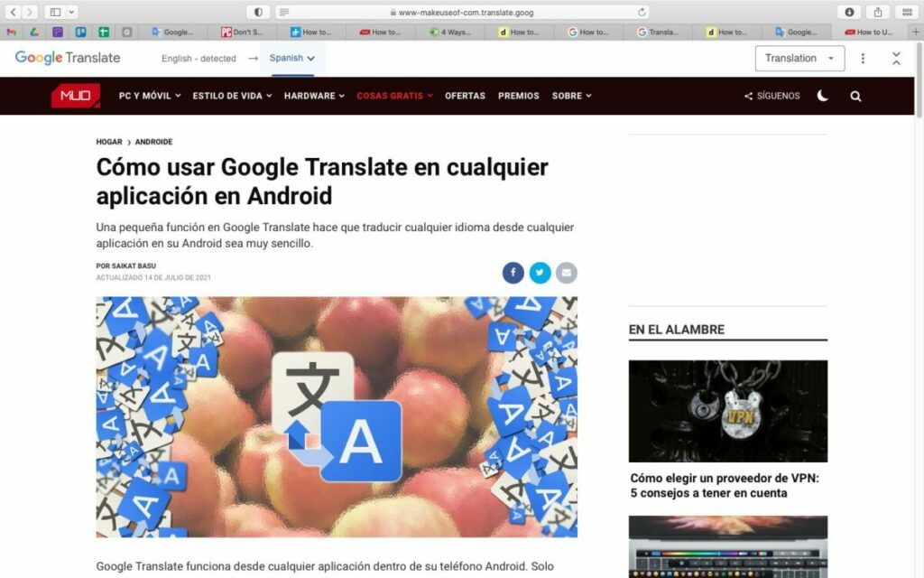
Task: Reload the page with the refresh icon
Action: (642, 12)
